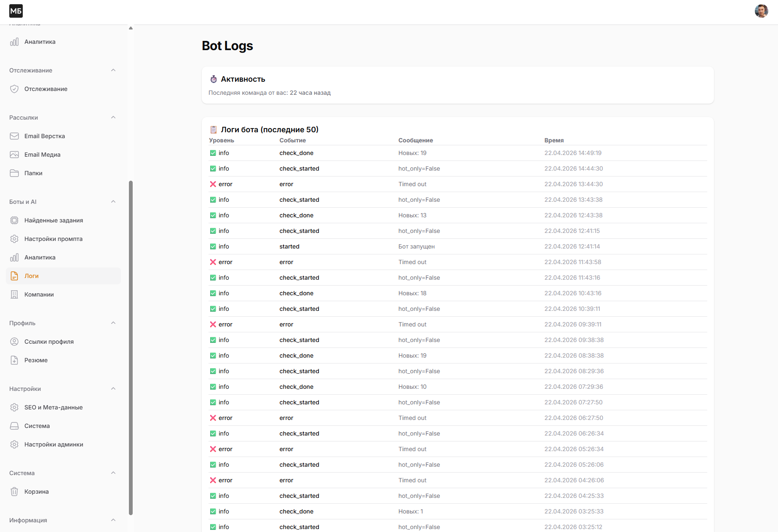Collapse the Боты и AI section
This screenshot has width=778, height=532.
(113, 202)
